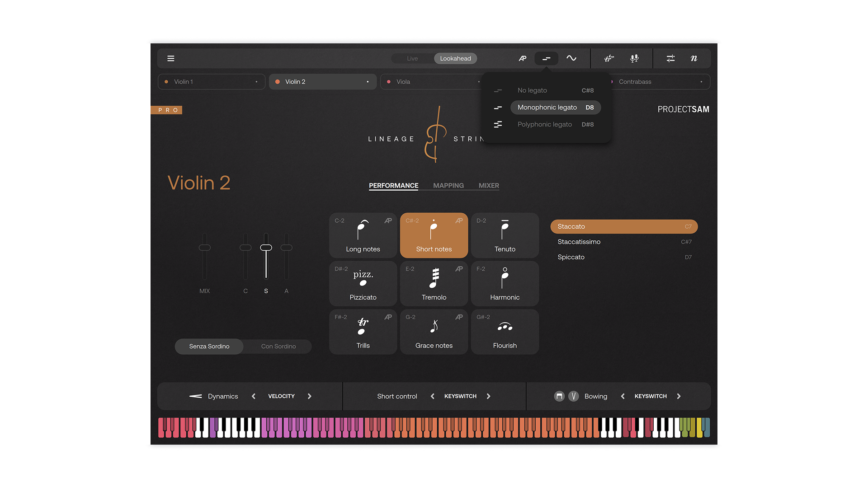Choose Monophonic legato from the menu

[556, 108]
